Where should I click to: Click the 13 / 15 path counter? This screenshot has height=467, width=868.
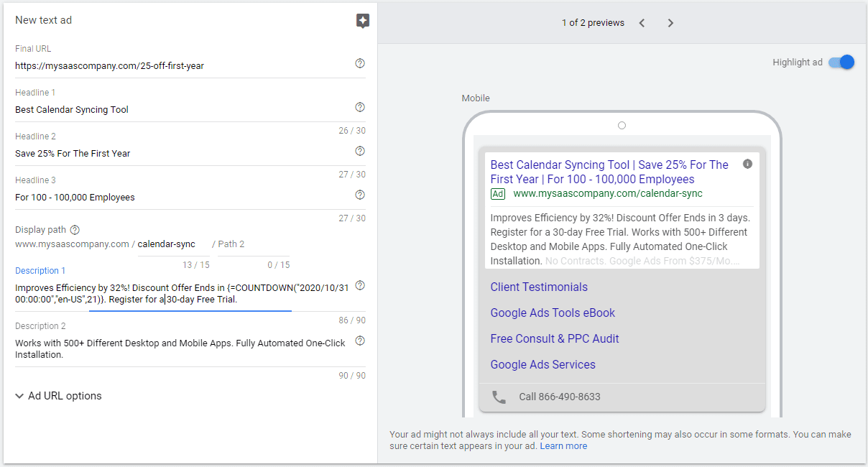click(197, 265)
